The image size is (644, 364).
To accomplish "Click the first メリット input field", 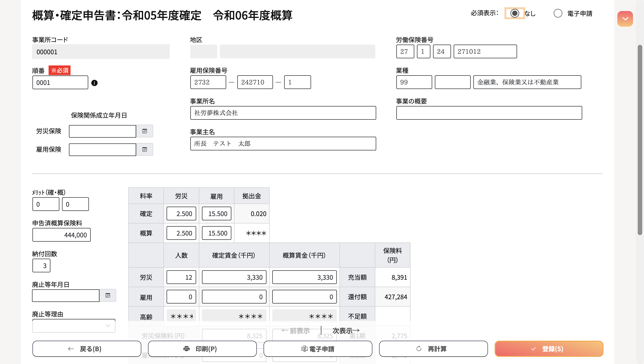I will click(46, 204).
